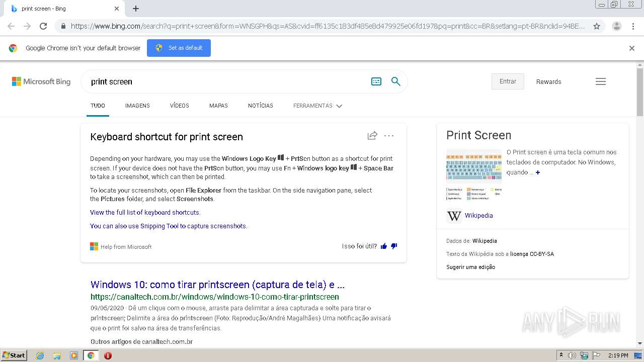Expand the Ferramentas dropdown
This screenshot has width=644, height=362.
click(317, 106)
